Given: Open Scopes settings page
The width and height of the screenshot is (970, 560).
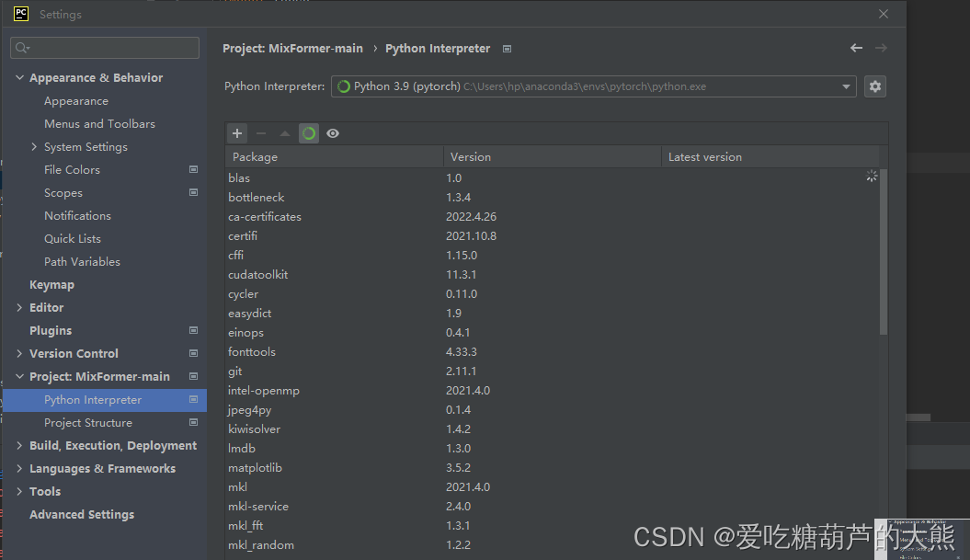Looking at the screenshot, I should [63, 193].
